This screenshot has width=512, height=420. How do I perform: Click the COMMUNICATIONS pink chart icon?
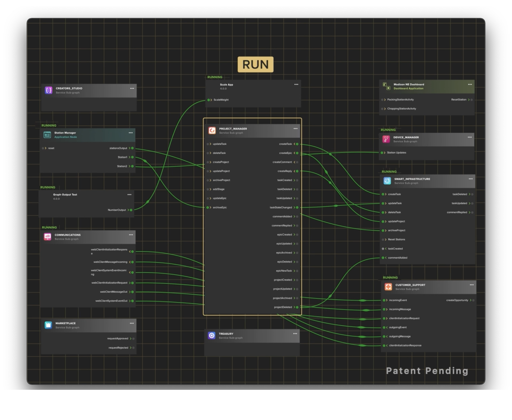coord(48,237)
